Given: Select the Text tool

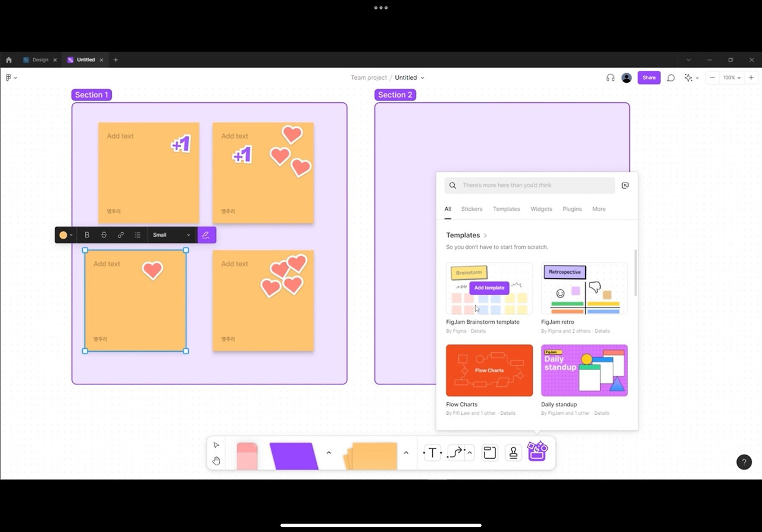Looking at the screenshot, I should point(432,453).
